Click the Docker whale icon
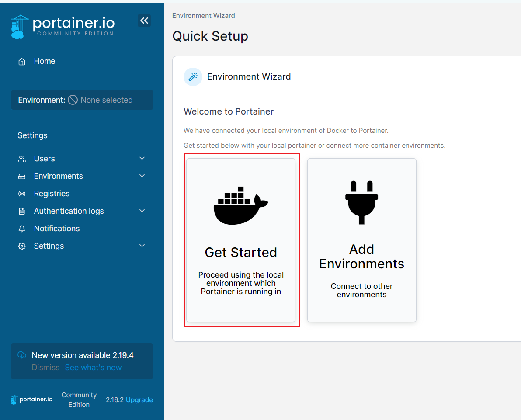Viewport: 521px width, 420px height. tap(241, 205)
